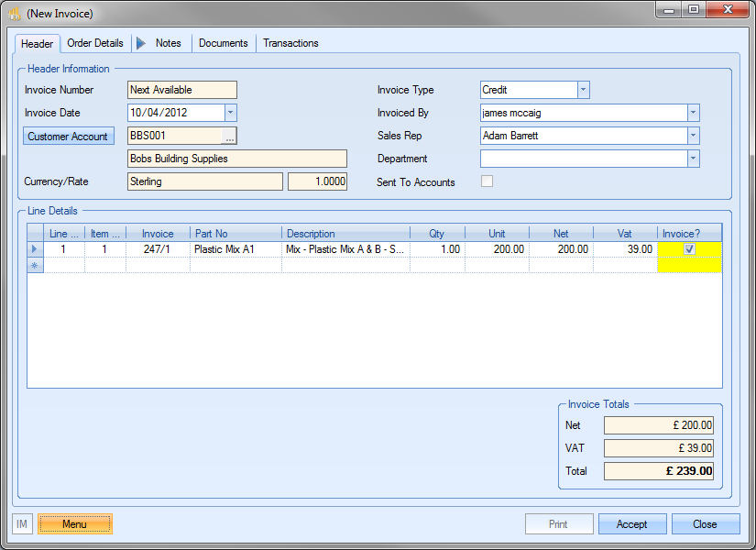Click the Customer Account button
Image resolution: width=756 pixels, height=550 pixels.
68,137
